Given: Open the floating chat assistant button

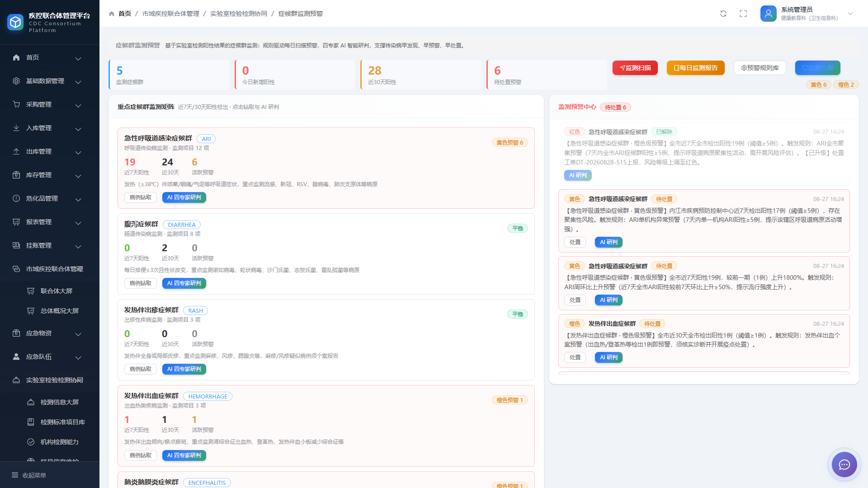Looking at the screenshot, I should 844,465.
